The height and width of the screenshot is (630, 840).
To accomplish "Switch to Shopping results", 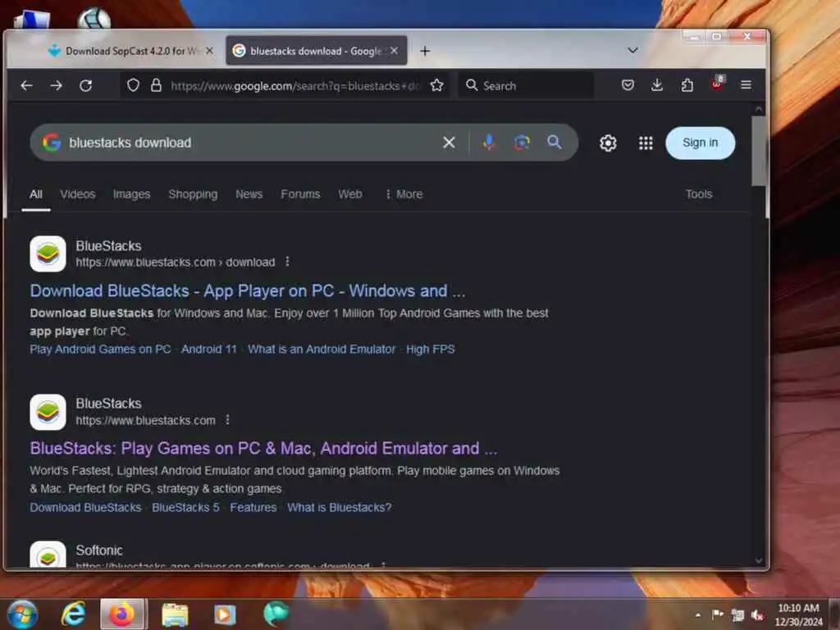I will 193,194.
